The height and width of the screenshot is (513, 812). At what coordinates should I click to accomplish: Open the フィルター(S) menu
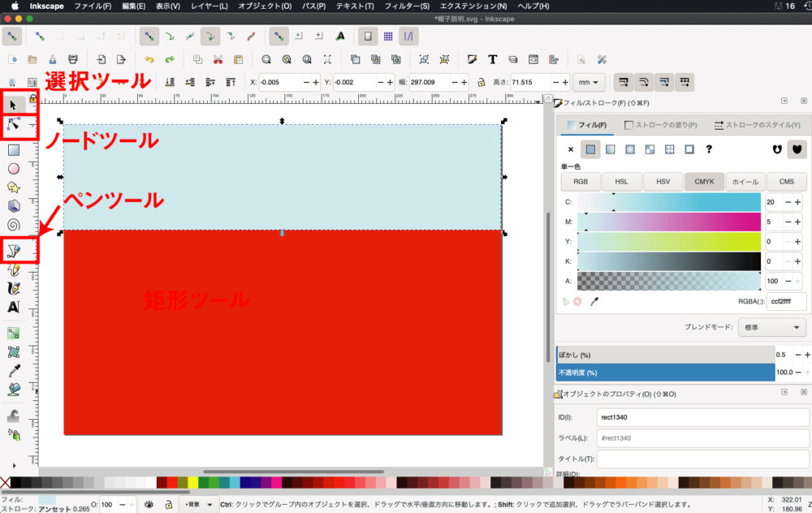[x=407, y=6]
